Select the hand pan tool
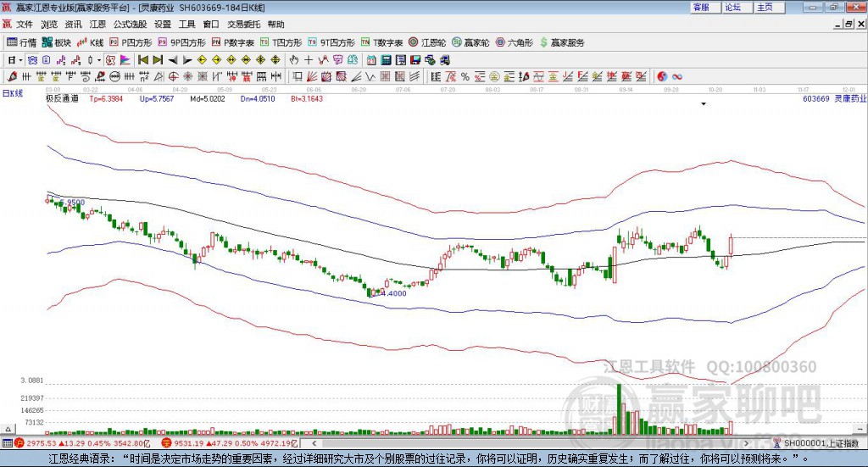 tap(294, 60)
